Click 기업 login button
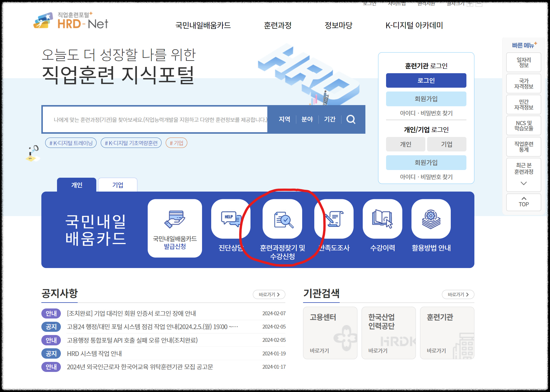Image resolution: width=550 pixels, height=392 pixels. pyautogui.click(x=447, y=144)
